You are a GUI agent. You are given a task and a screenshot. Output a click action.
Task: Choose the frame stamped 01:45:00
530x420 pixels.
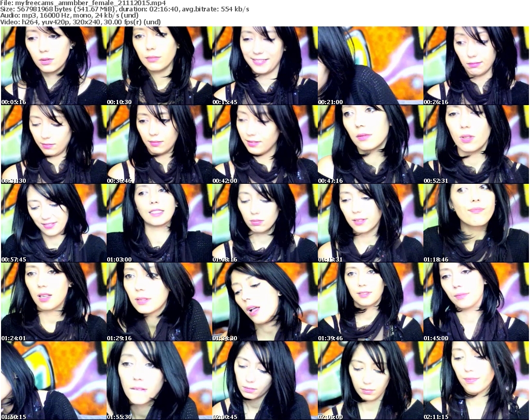(476, 302)
